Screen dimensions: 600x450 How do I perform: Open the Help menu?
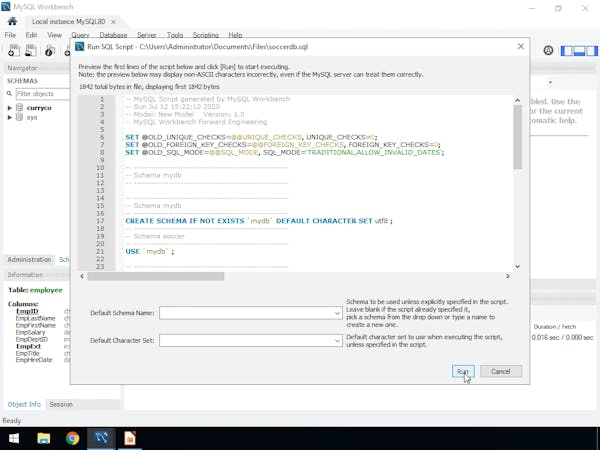pos(235,35)
